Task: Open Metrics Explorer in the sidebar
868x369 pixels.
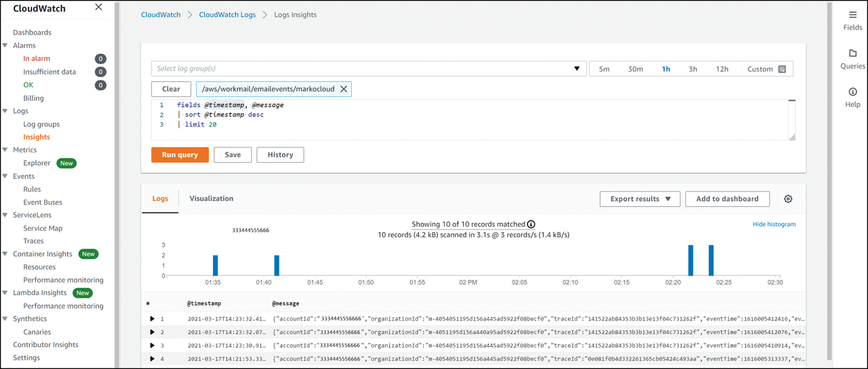Action: tap(36, 163)
